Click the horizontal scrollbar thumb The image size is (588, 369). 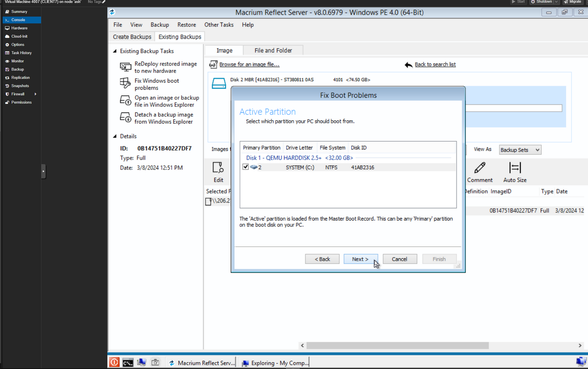pyautogui.click(x=398, y=345)
